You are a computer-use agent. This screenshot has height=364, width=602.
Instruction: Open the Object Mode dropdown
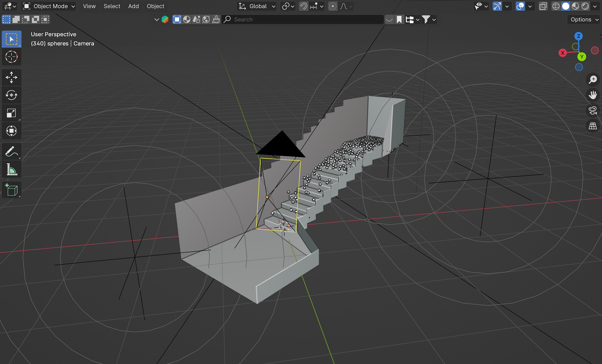(49, 6)
